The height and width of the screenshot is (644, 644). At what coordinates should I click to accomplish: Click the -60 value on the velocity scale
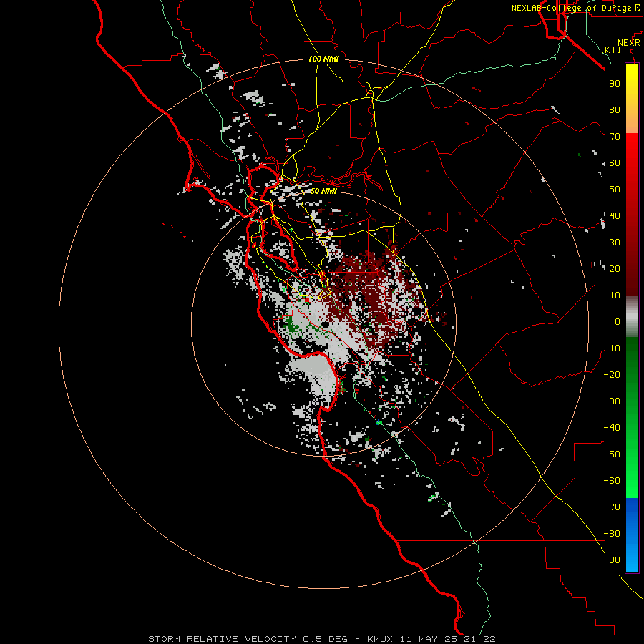click(x=612, y=481)
